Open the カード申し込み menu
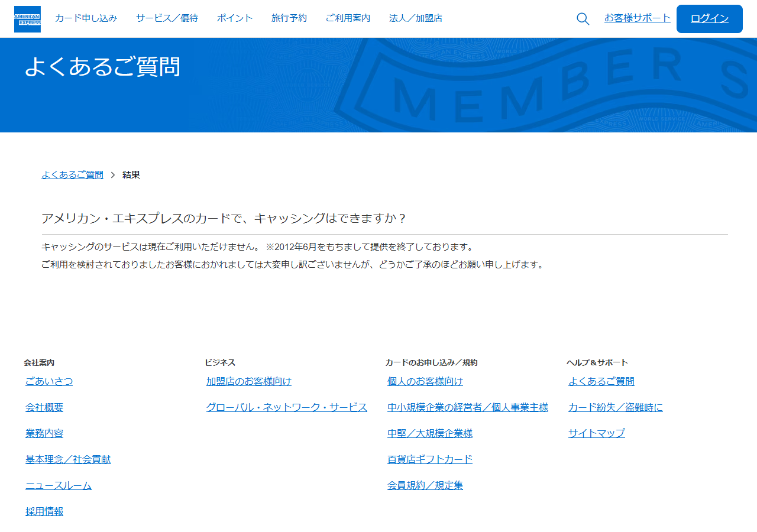Screen dimensions: 757x532 86,18
